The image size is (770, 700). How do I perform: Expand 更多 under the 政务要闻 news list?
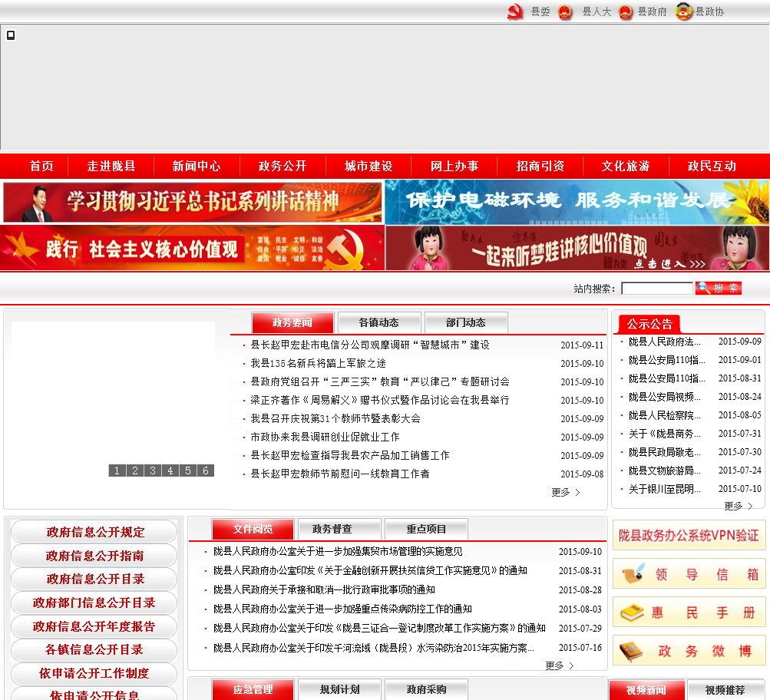pos(565,492)
